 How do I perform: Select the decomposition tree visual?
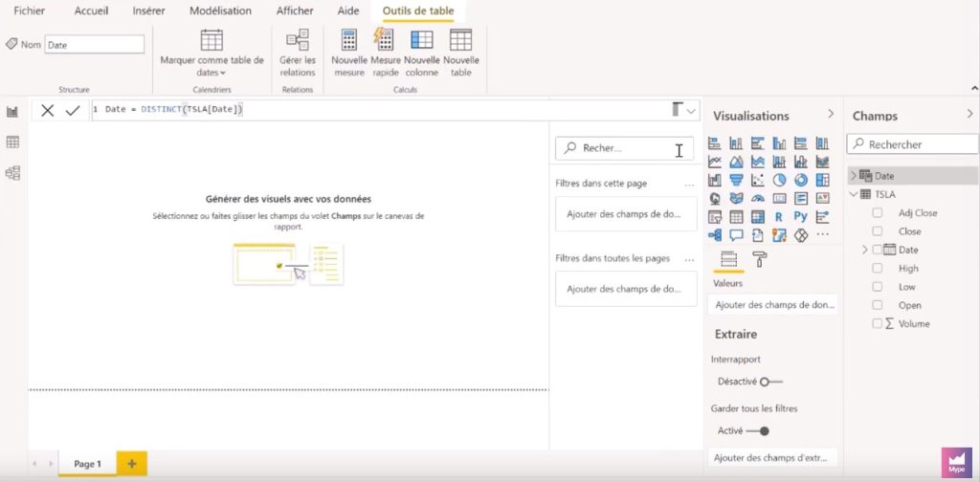[x=714, y=235]
